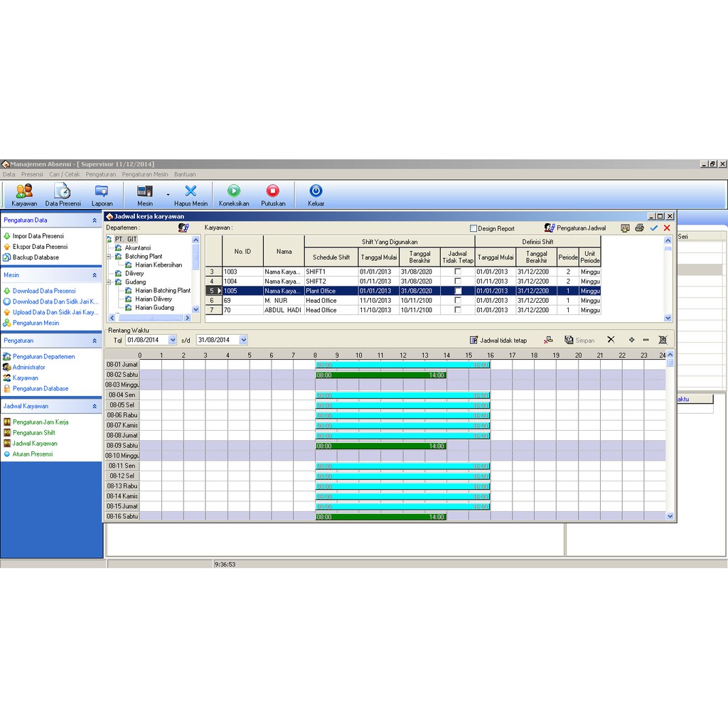Toggle Jadwal Tidak Tetap for ID 1005
This screenshot has height=728, width=728.
pyautogui.click(x=458, y=291)
